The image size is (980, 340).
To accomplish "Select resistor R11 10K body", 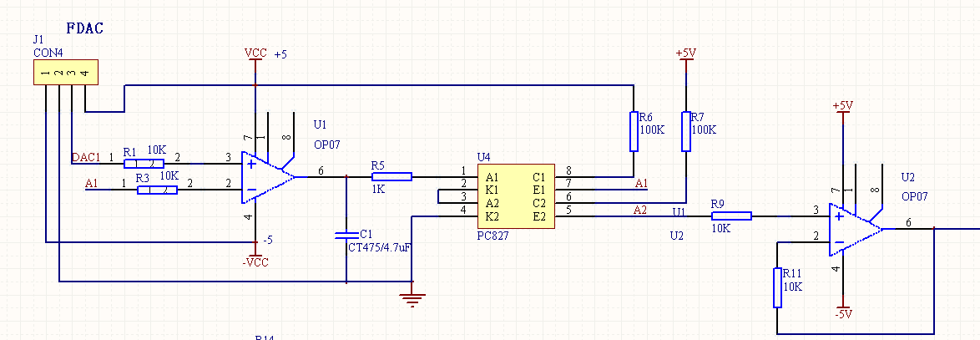I will (x=777, y=287).
